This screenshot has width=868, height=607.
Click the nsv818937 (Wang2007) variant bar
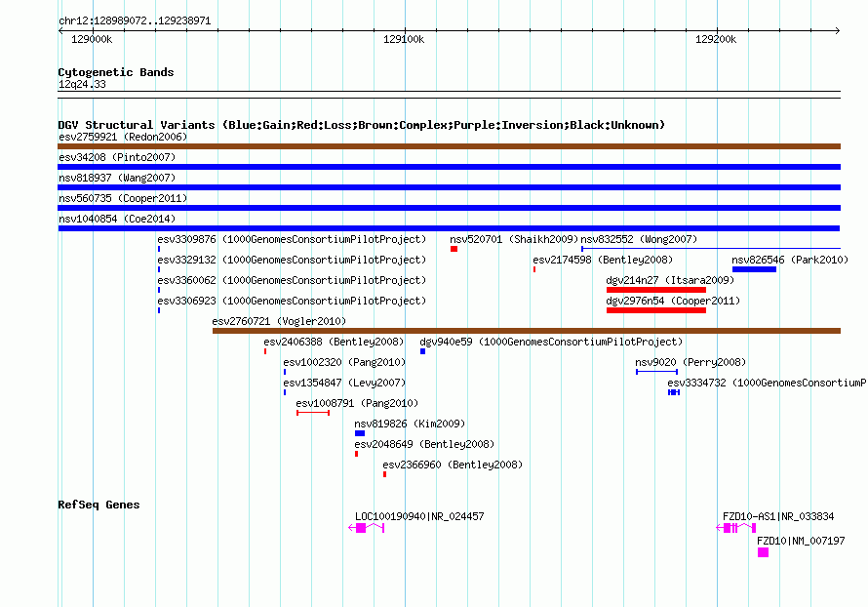click(449, 187)
